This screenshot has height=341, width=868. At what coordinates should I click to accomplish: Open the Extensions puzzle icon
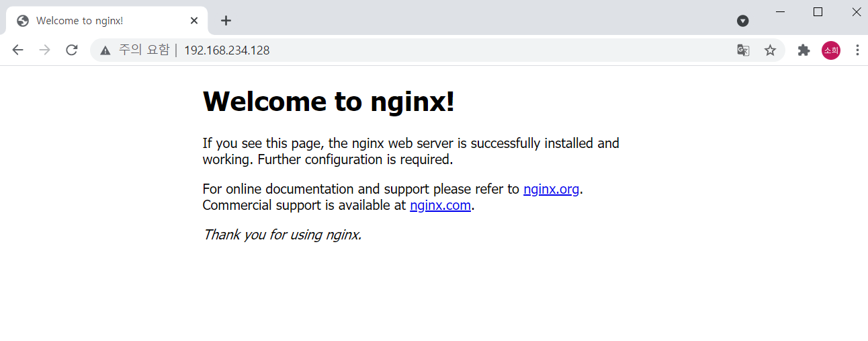click(804, 50)
